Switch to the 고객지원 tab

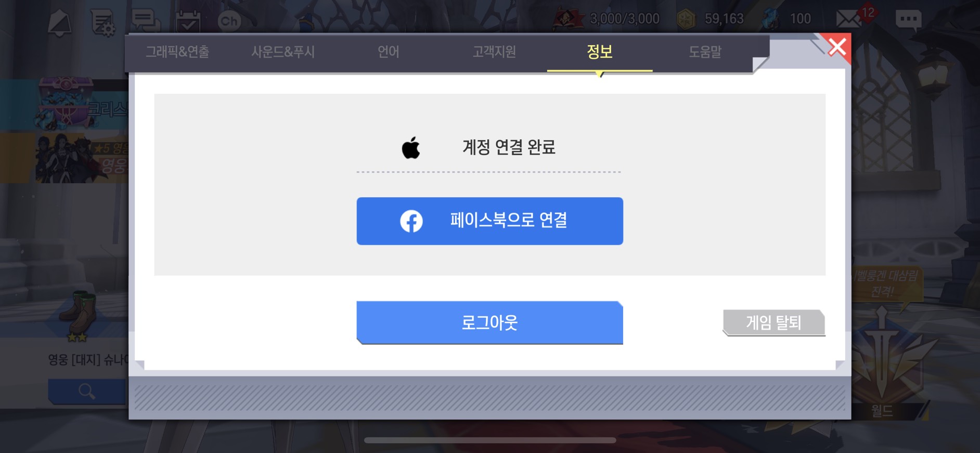(494, 52)
